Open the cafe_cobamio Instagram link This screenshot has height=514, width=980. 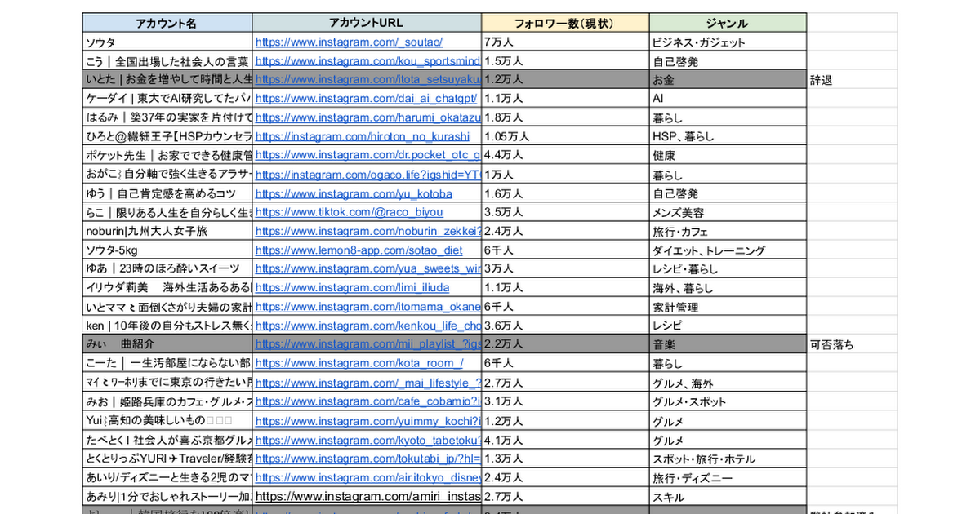tap(368, 401)
